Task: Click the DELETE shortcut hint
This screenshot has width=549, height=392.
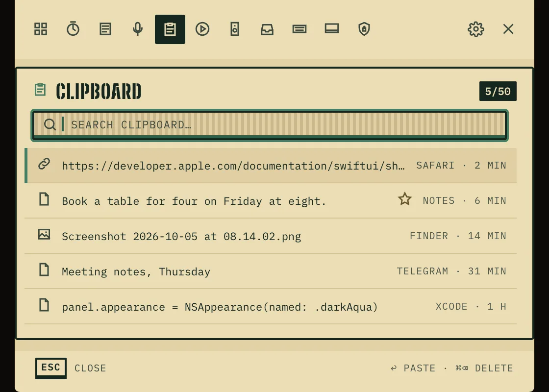Action: coord(484,368)
